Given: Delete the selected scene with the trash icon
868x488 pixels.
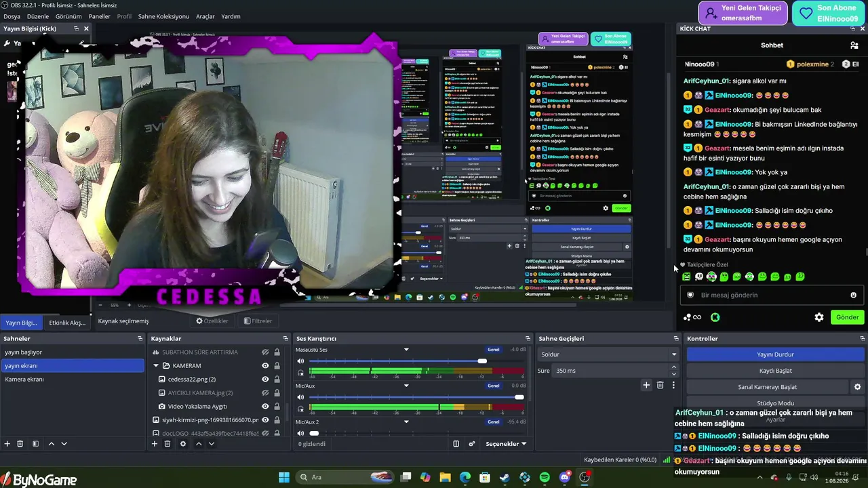Looking at the screenshot, I should point(20,444).
